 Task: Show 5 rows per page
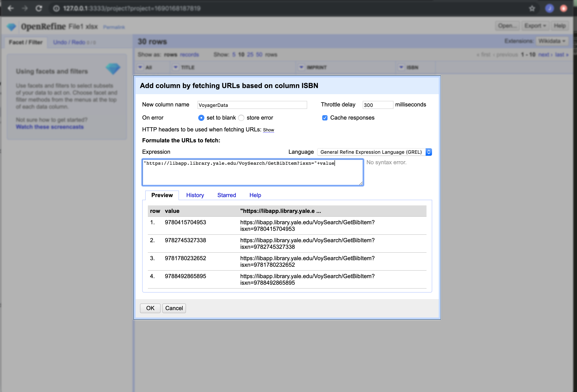pyautogui.click(x=234, y=55)
